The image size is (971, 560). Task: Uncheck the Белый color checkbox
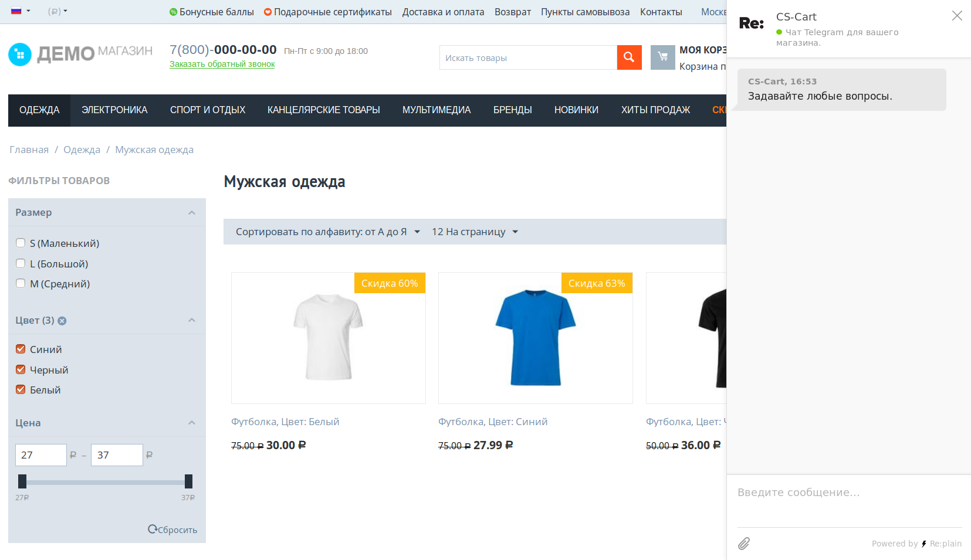tap(21, 389)
